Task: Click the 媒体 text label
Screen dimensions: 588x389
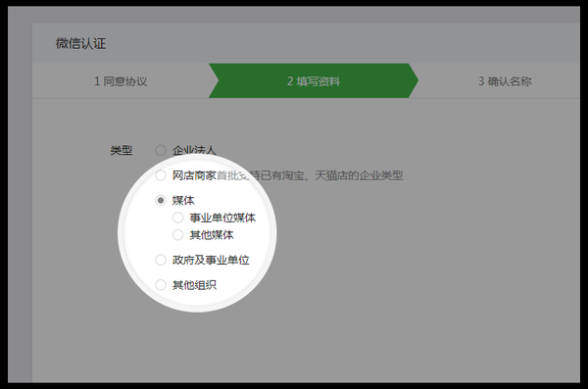Action: click(183, 200)
